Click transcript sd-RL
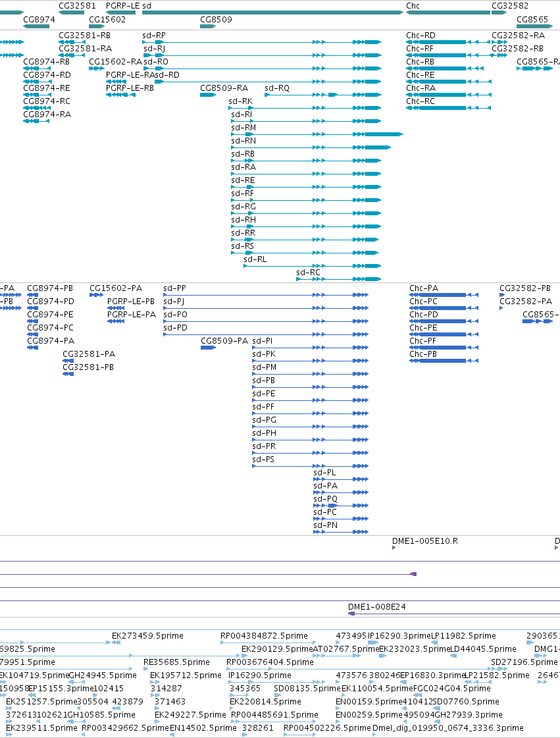The width and height of the screenshot is (560, 738). [x=313, y=267]
